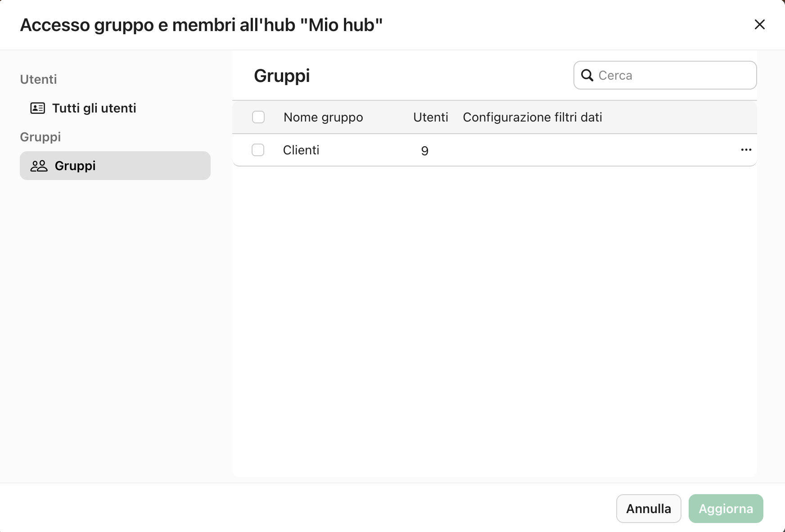
Task: Click the Gruppi people icon in sidebar
Action: coord(38,165)
